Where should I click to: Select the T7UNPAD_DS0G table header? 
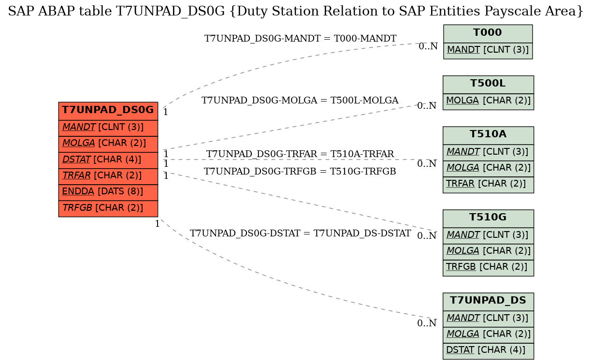pos(108,110)
